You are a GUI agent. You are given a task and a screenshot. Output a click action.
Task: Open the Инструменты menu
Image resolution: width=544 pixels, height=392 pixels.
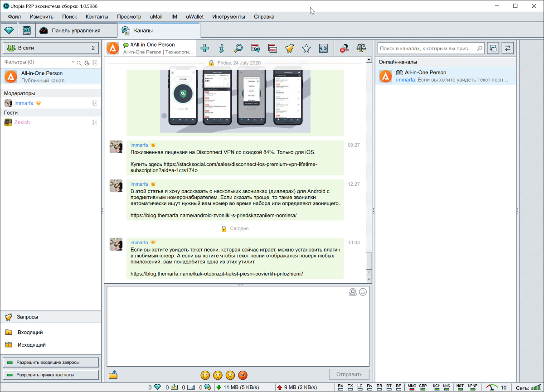tap(228, 17)
